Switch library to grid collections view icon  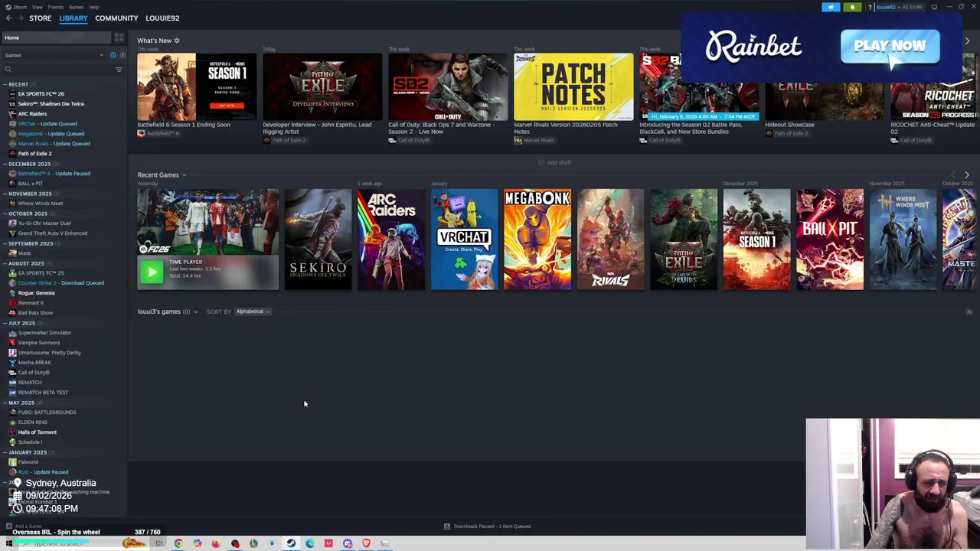(x=119, y=37)
